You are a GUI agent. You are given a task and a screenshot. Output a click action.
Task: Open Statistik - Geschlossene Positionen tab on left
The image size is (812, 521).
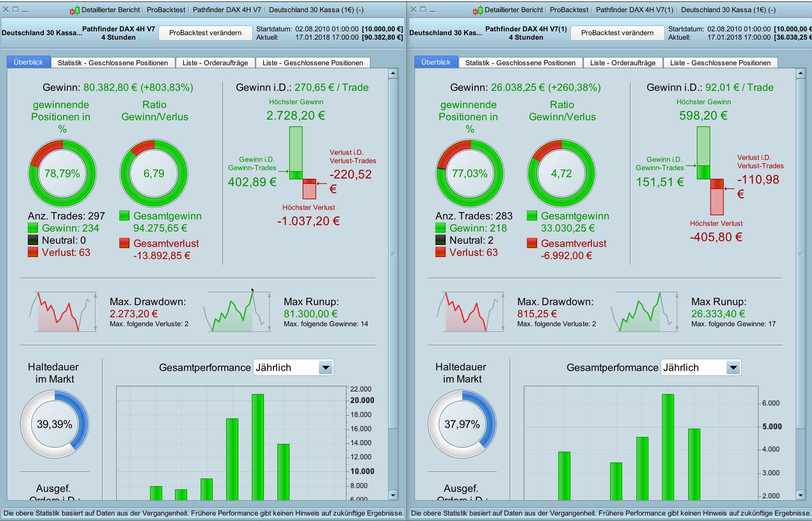point(113,63)
